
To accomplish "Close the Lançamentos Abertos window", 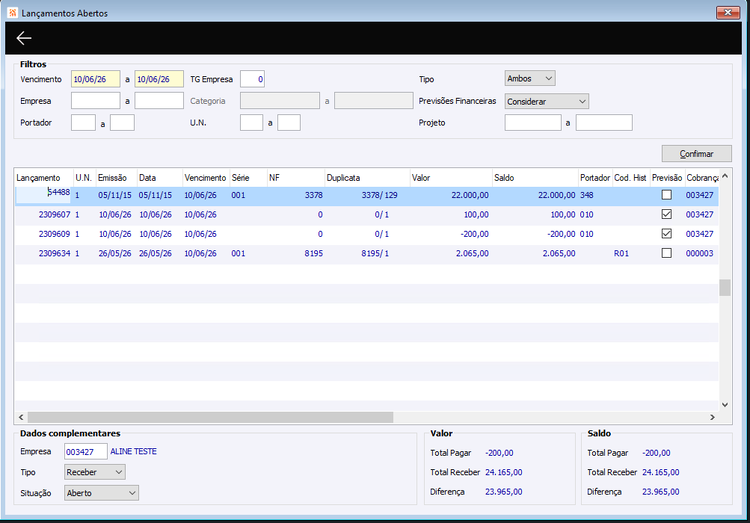I will tap(728, 12).
